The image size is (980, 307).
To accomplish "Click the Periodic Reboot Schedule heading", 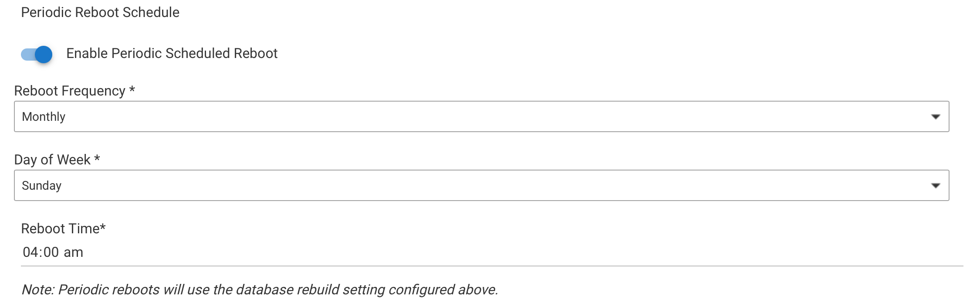I will (100, 12).
